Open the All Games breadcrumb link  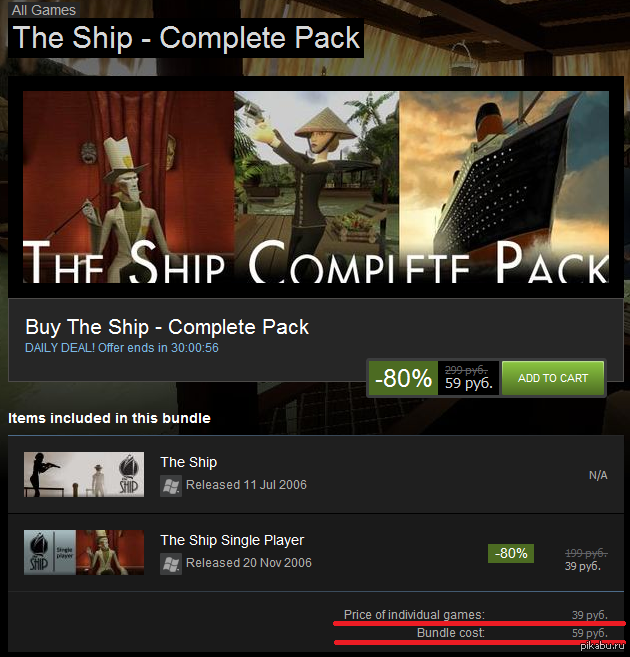44,10
